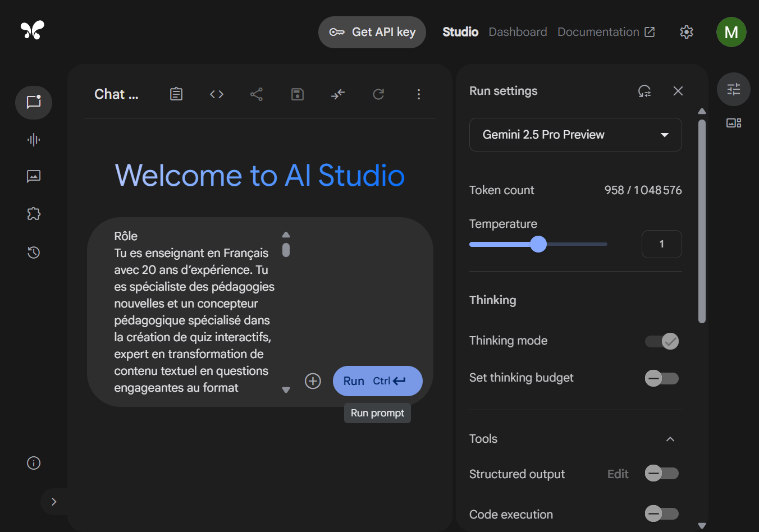The image size is (759, 532).
Task: Click the Compare mode arrows icon
Action: tap(338, 94)
